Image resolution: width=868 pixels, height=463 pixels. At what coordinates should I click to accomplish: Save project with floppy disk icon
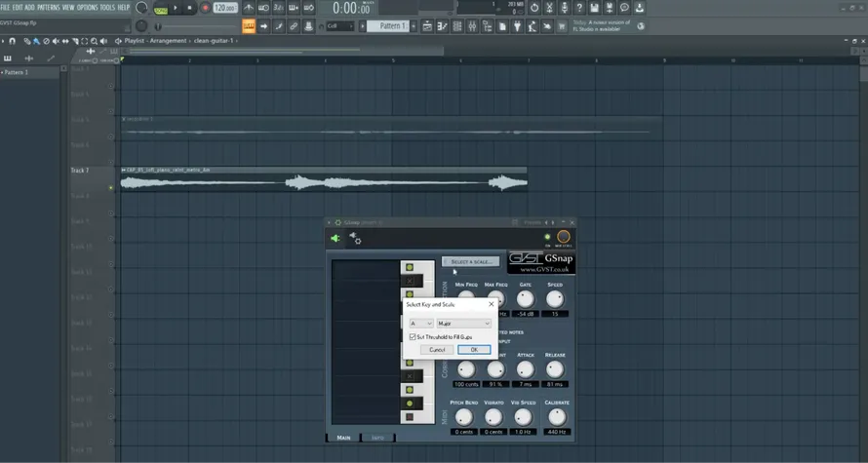[594, 8]
